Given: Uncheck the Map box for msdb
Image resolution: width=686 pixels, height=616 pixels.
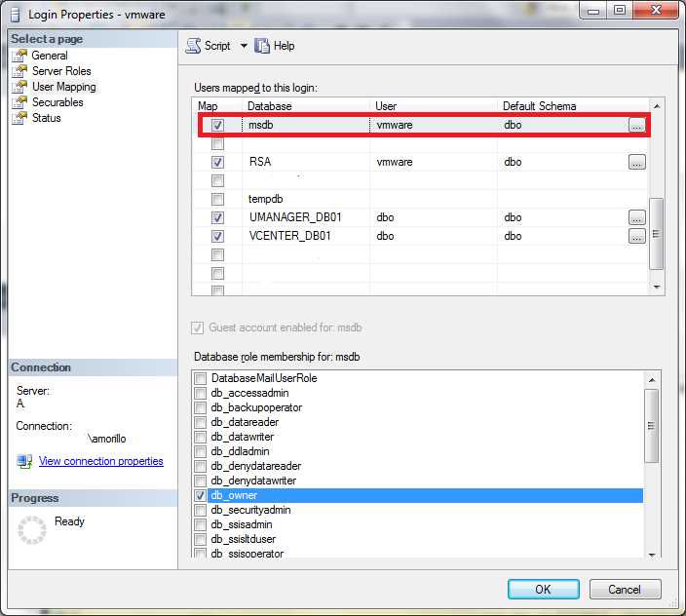Looking at the screenshot, I should coord(217,125).
